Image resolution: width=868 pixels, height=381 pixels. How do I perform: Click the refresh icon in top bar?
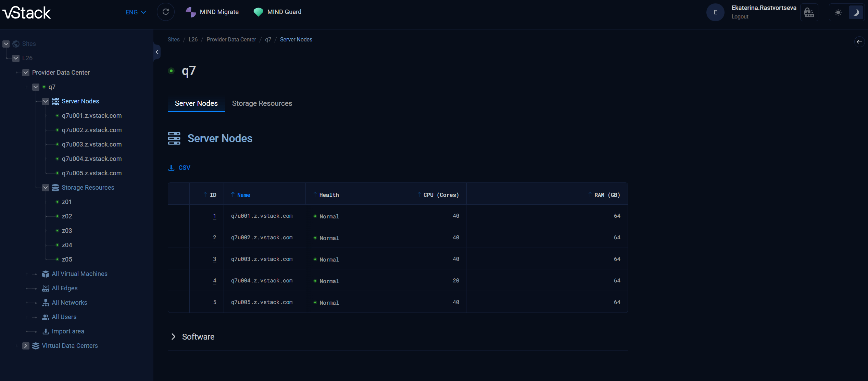166,12
